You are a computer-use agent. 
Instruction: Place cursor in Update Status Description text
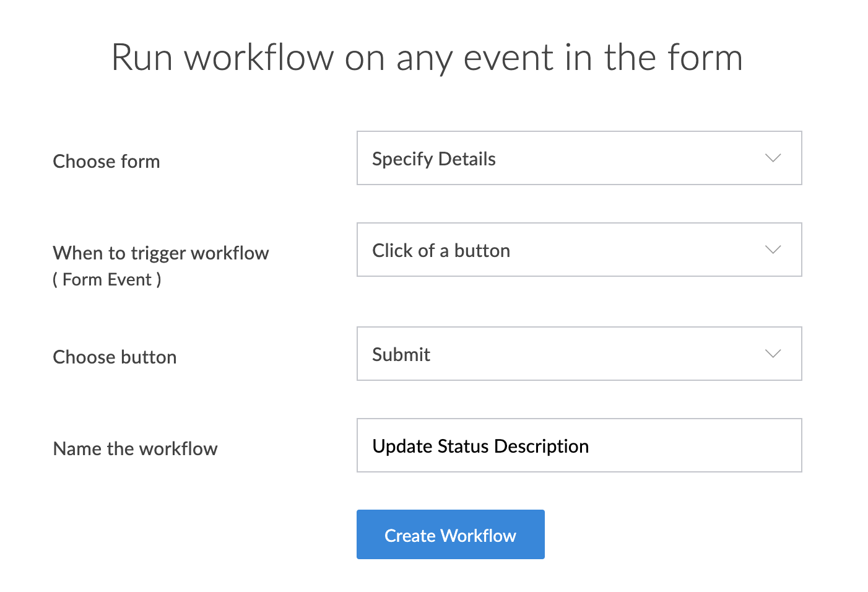tap(480, 446)
